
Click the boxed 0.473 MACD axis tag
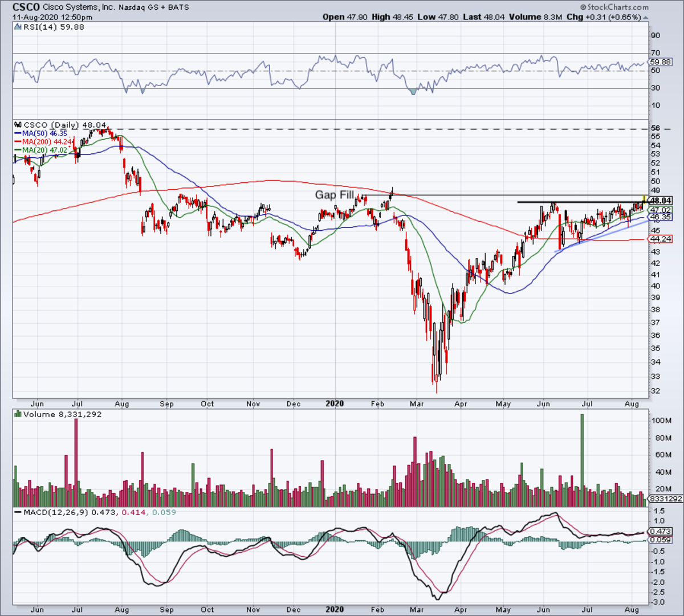tap(661, 531)
